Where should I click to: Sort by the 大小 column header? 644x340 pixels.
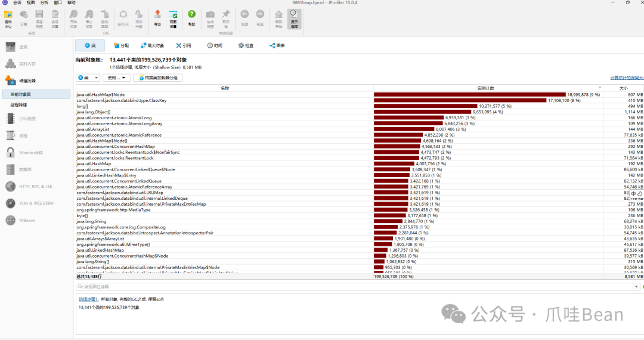[624, 88]
